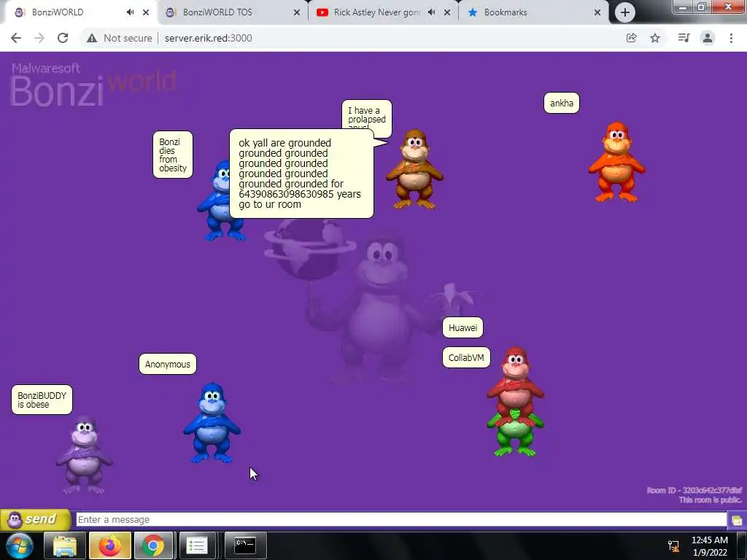This screenshot has height=560, width=747.
Task: Click the brown Bonzi saying grounded
Action: point(414,169)
